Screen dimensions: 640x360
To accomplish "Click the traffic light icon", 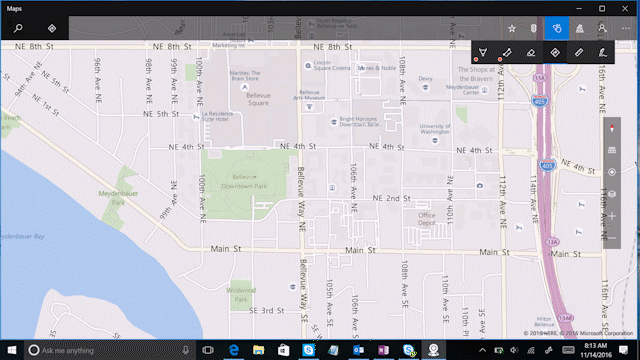I will coord(533,29).
